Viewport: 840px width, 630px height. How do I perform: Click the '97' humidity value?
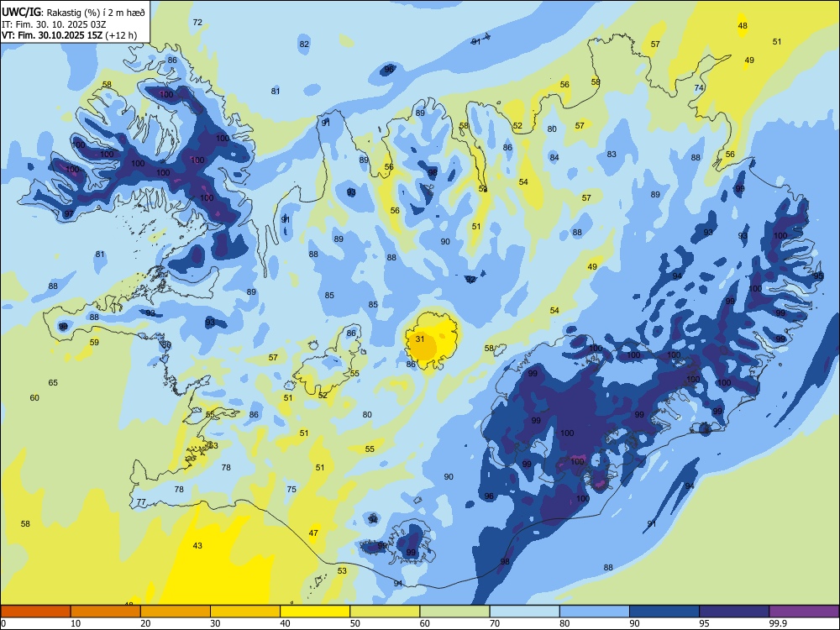pos(69,213)
